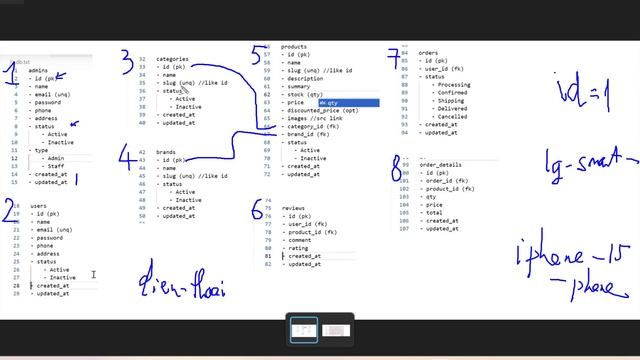Click the 'Delivered' status line
Viewport: 640px width, 360px height.
[x=452, y=108]
